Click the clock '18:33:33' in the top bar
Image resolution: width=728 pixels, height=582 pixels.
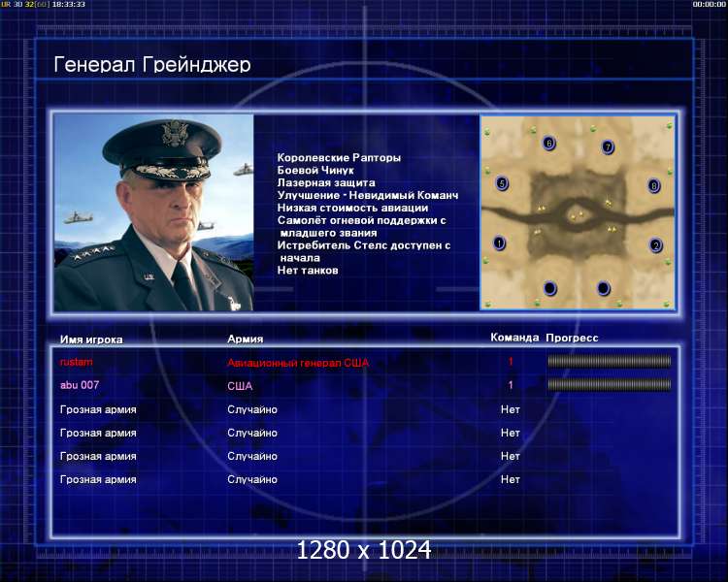[x=68, y=4]
